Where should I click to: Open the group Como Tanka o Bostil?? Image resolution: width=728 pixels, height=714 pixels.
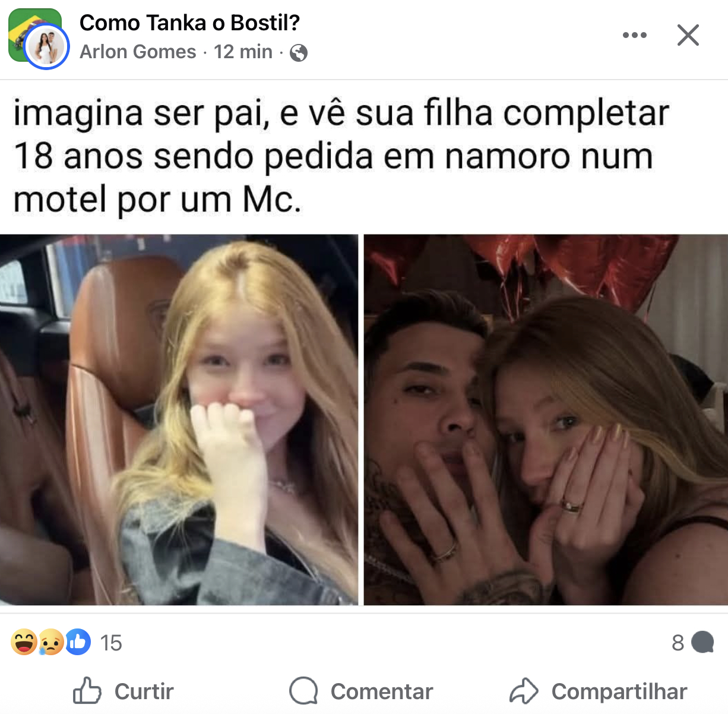pos(189,23)
